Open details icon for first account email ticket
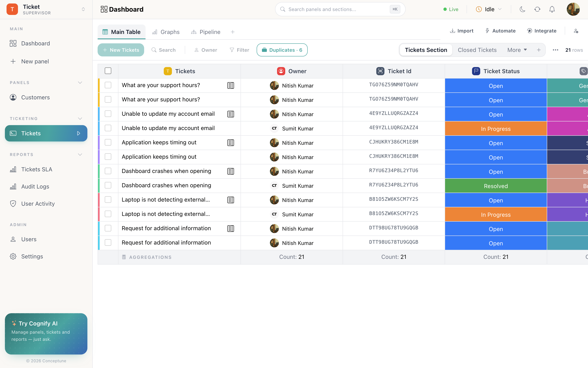 (231, 114)
